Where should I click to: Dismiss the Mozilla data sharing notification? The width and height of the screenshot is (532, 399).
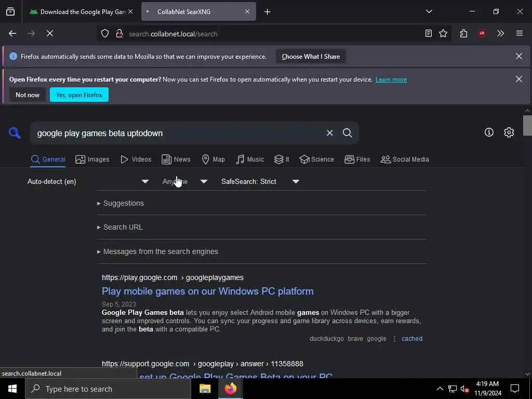(519, 56)
